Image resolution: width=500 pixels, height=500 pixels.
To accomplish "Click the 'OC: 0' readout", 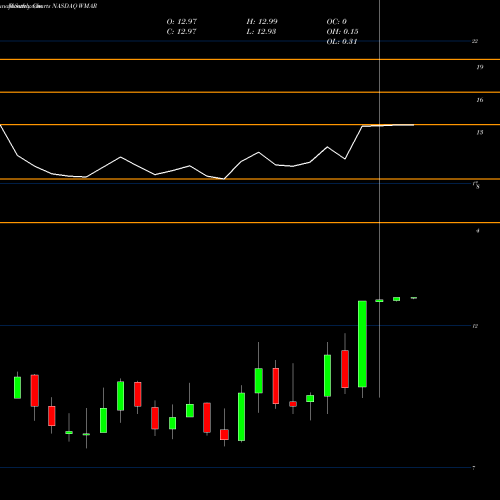I will [337, 21].
